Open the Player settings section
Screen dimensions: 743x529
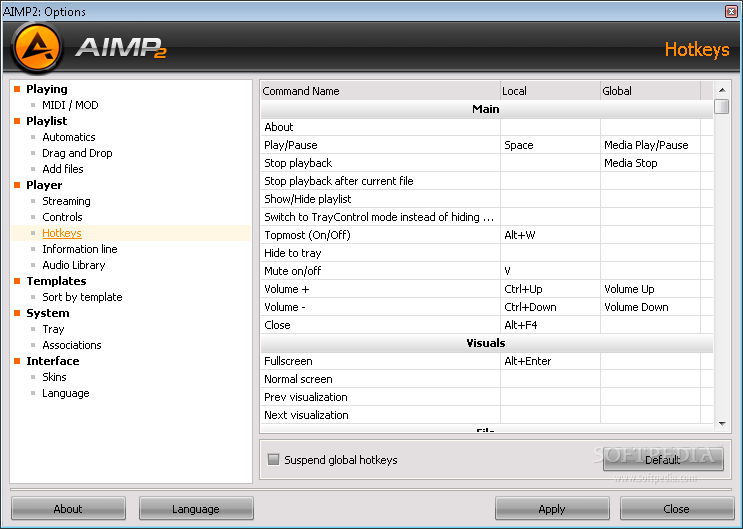(x=44, y=185)
